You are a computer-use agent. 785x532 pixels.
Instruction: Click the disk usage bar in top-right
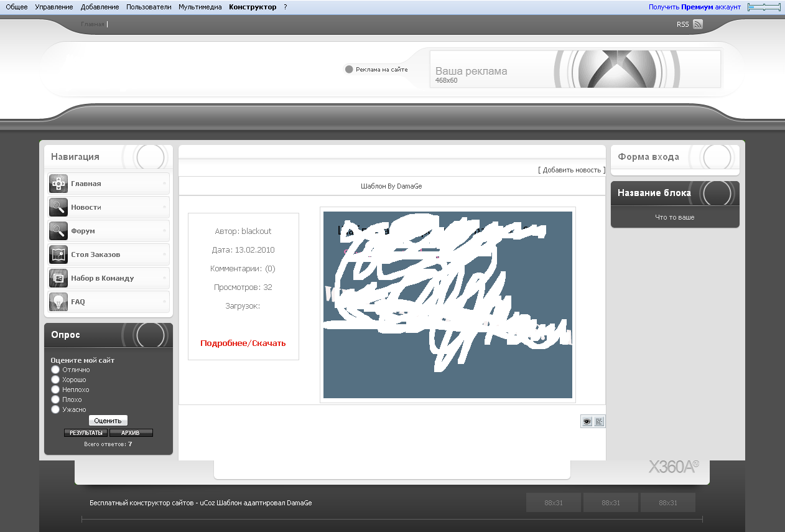pyautogui.click(x=763, y=7)
